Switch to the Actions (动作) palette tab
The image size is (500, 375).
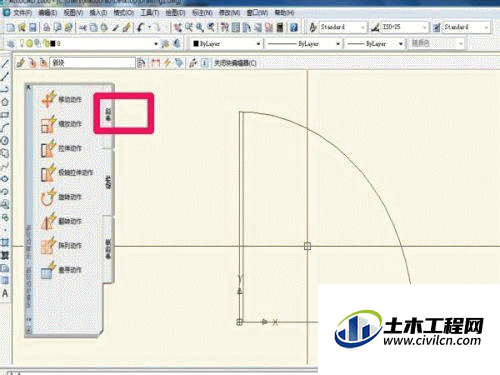108,183
